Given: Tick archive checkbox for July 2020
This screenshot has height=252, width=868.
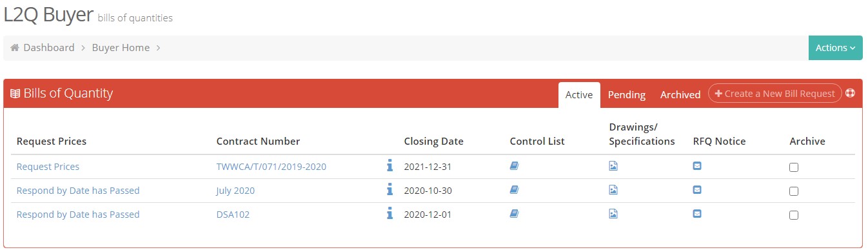Looking at the screenshot, I should tap(794, 191).
